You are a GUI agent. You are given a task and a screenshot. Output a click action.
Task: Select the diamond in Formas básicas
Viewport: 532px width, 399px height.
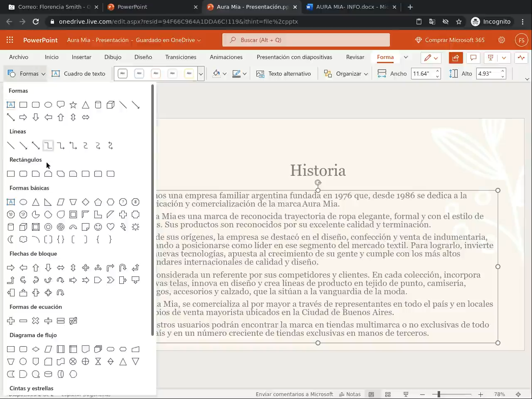point(86,202)
